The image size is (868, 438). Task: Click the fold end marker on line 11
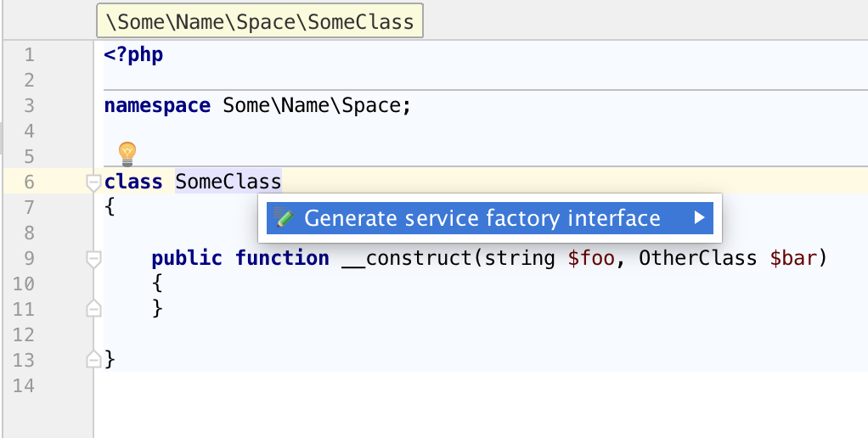(x=93, y=308)
